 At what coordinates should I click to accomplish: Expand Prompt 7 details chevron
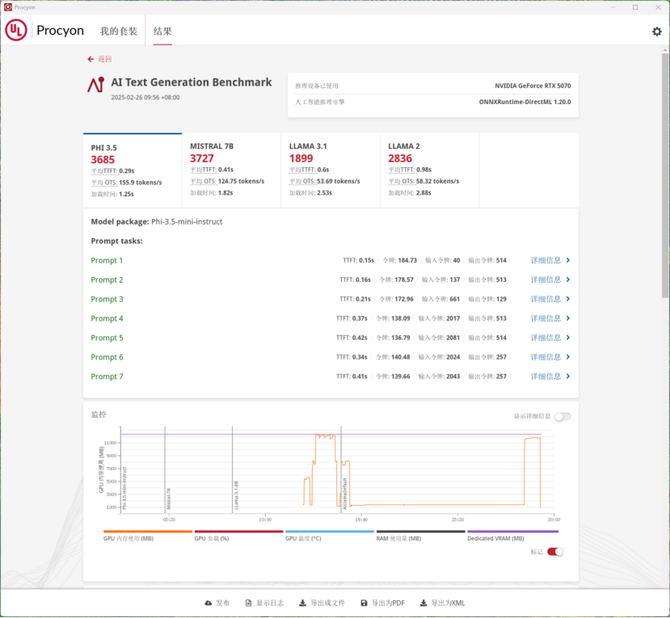568,377
